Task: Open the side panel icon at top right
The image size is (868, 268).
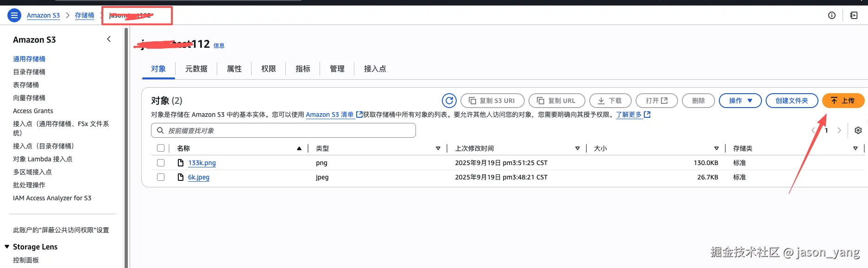Action: [x=854, y=15]
